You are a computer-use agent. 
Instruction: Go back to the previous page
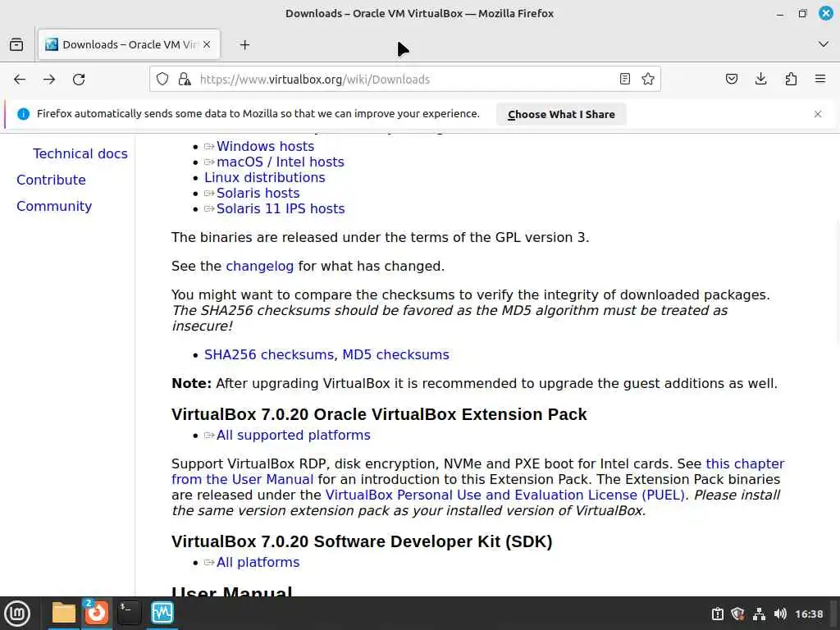pos(20,80)
